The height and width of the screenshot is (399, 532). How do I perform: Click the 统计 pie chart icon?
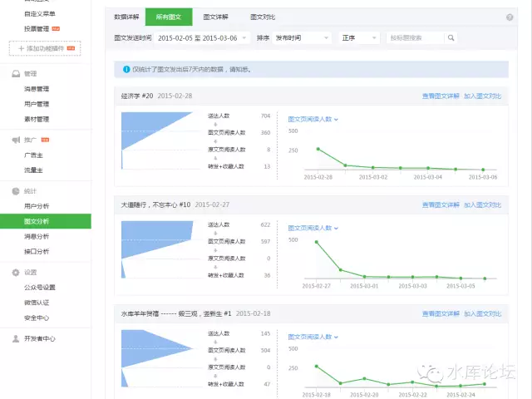pyautogui.click(x=16, y=190)
